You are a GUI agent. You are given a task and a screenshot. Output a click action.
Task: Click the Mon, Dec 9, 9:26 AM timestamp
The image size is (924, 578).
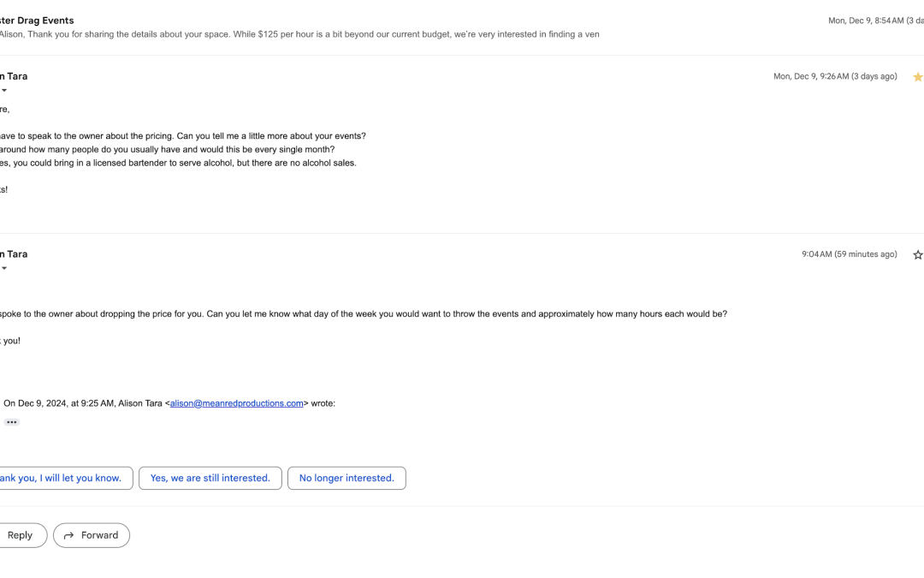click(835, 76)
